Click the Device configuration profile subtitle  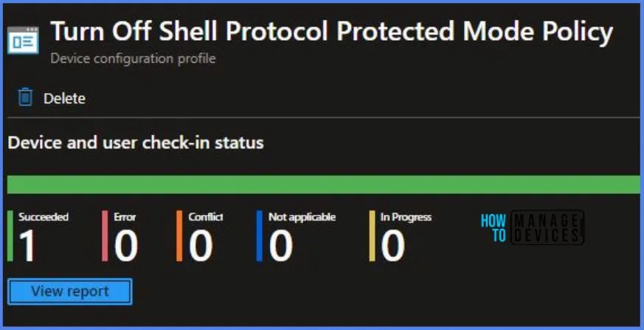coord(133,58)
